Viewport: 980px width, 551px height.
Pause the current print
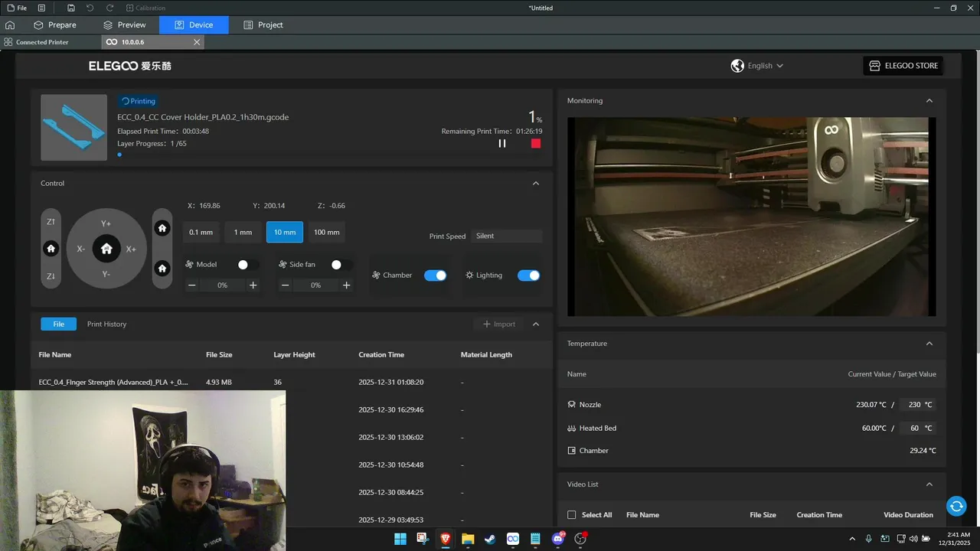coord(502,143)
